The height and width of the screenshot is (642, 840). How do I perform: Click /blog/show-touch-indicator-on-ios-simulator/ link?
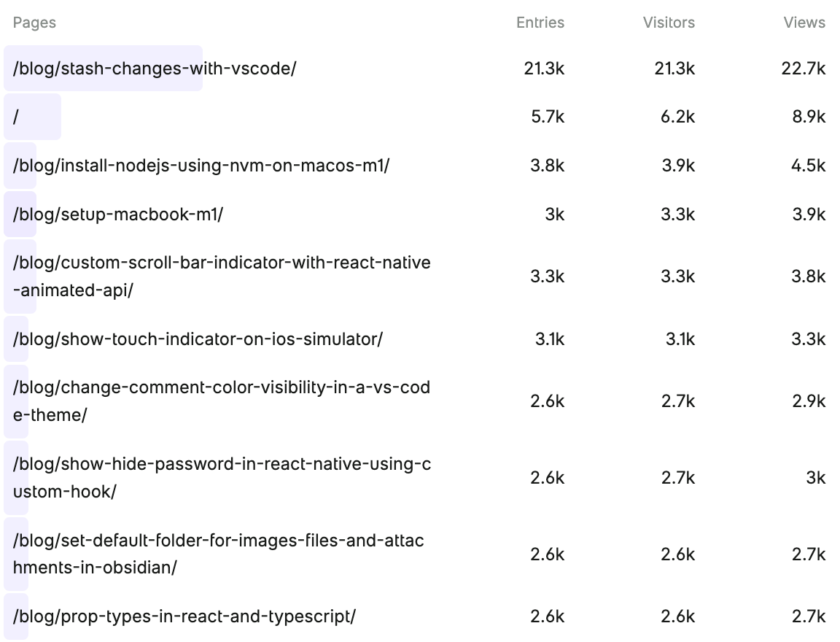pos(198,339)
